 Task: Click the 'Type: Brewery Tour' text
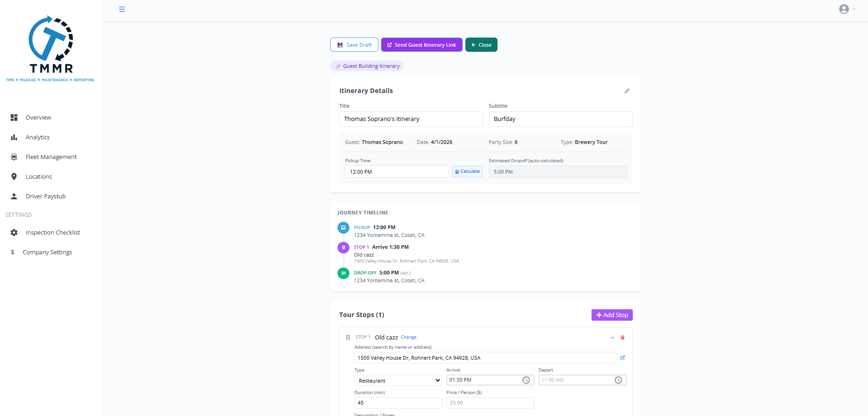pos(584,142)
